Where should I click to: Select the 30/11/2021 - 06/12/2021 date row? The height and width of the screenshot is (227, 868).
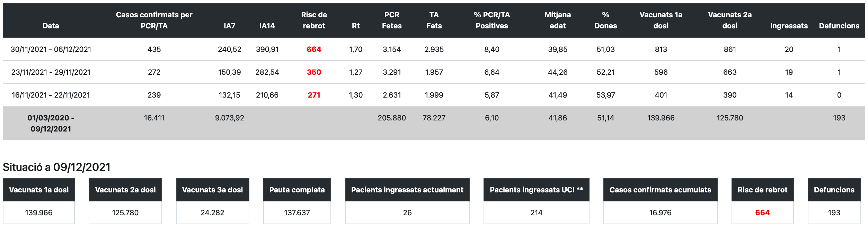(51, 49)
